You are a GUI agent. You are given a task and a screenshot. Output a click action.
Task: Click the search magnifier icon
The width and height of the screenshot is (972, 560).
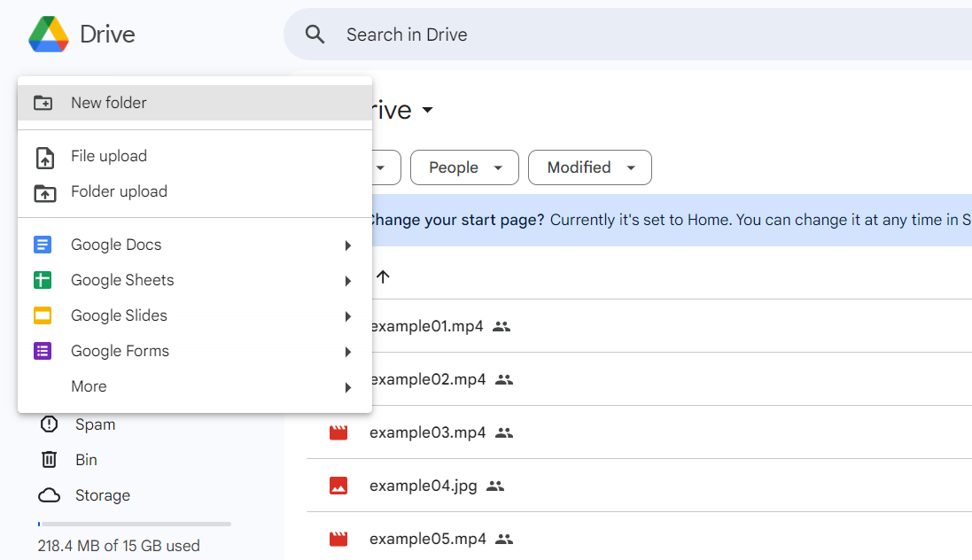pyautogui.click(x=315, y=35)
